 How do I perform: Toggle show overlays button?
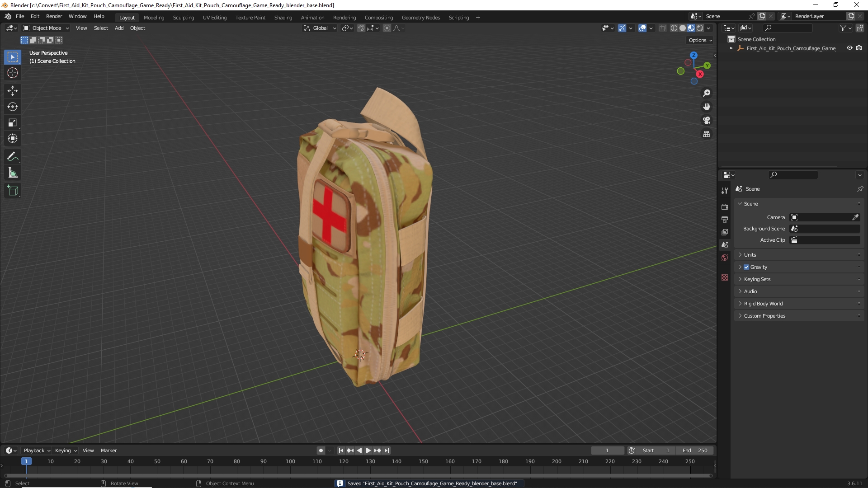tap(642, 28)
